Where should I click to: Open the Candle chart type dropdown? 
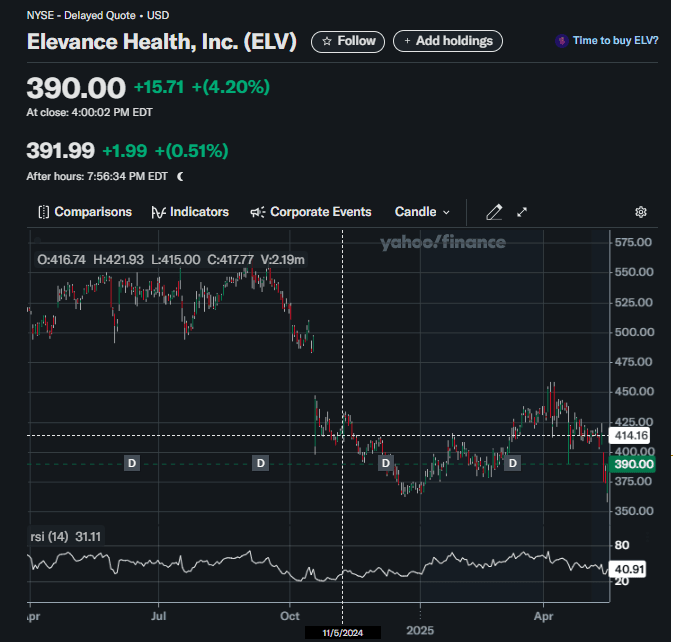click(x=422, y=212)
